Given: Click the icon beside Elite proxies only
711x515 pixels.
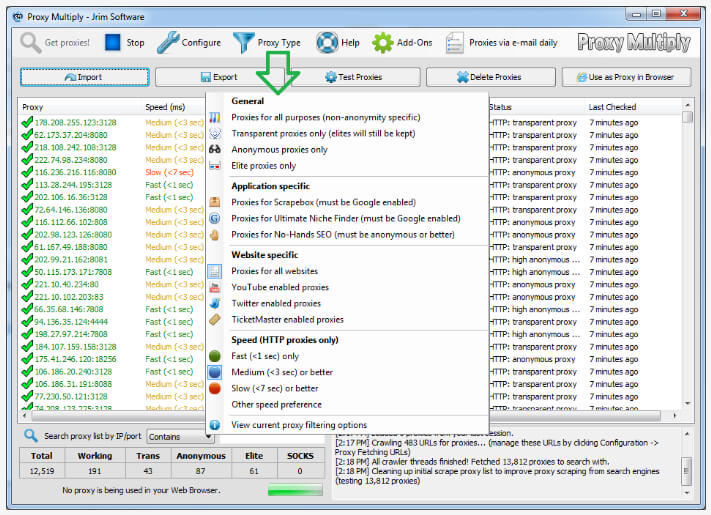Looking at the screenshot, I should click(215, 166).
